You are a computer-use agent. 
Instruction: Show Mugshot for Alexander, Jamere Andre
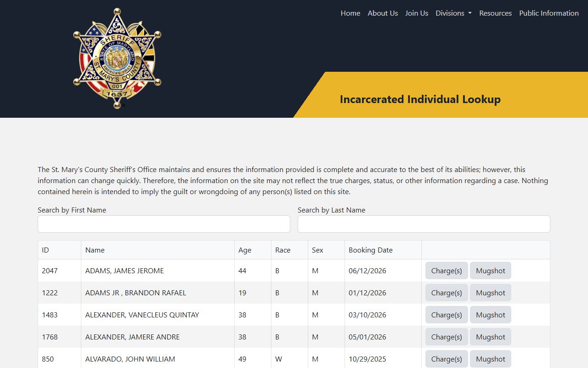click(x=491, y=337)
